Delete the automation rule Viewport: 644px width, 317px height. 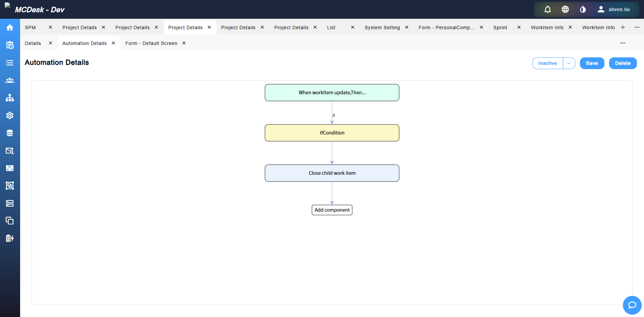tap(623, 63)
